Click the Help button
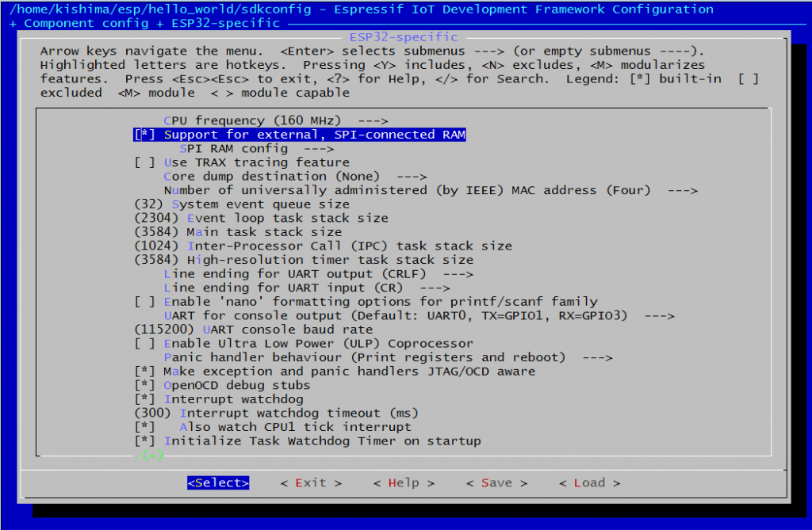 [x=404, y=483]
